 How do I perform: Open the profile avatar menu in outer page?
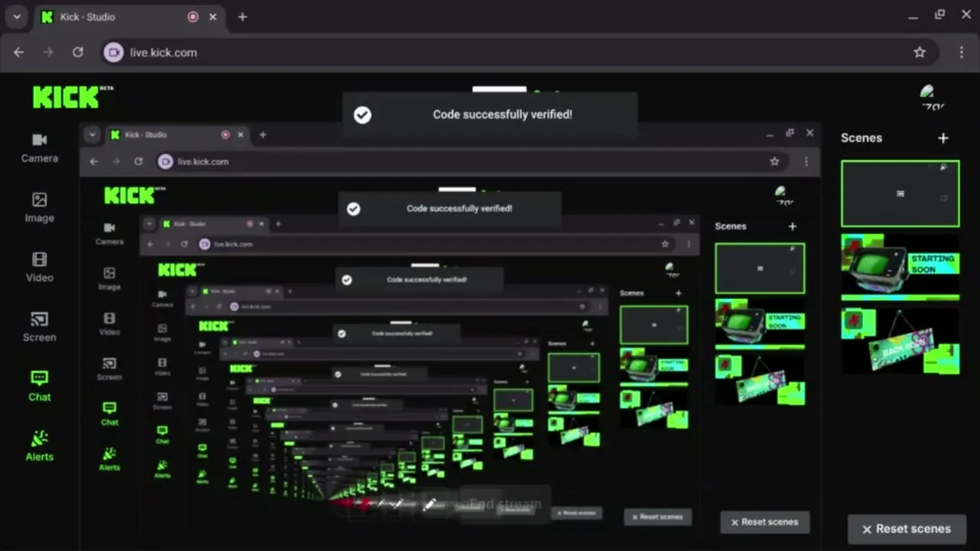[x=933, y=97]
